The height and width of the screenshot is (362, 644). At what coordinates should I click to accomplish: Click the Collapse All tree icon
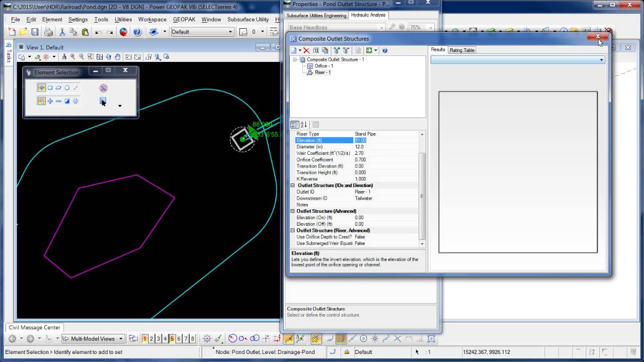(346, 50)
